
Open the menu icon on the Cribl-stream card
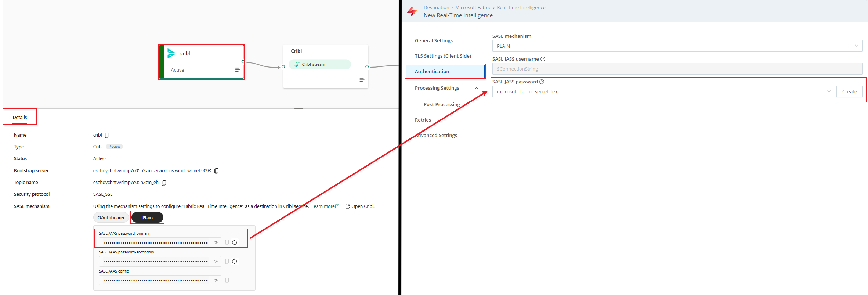tap(362, 80)
